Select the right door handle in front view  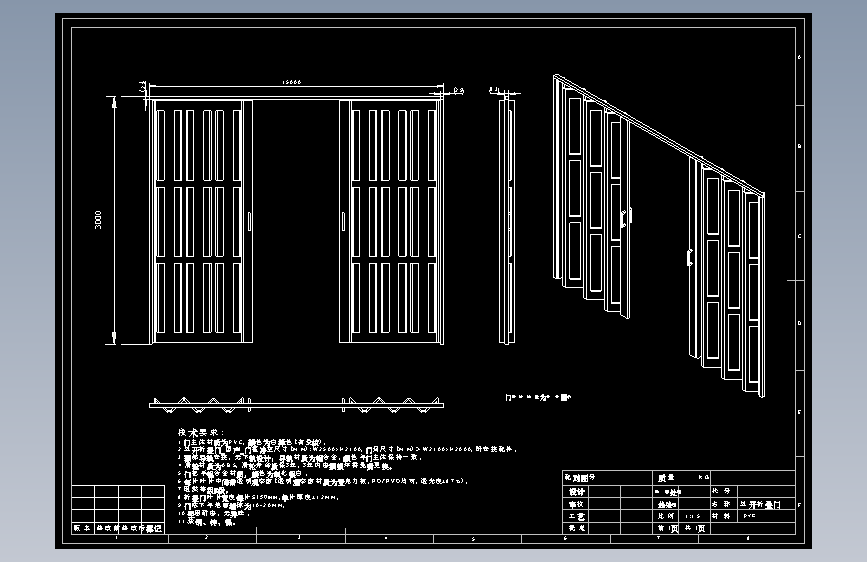click(343, 222)
